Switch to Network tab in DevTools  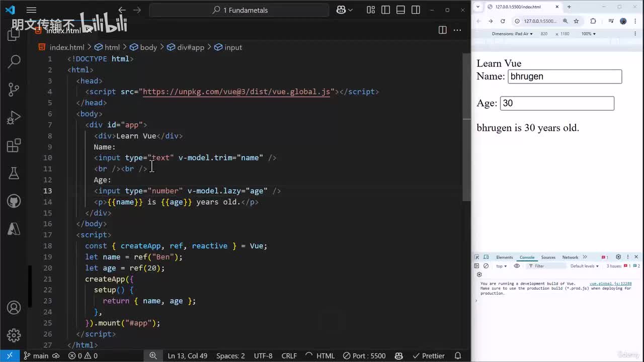[x=570, y=257]
